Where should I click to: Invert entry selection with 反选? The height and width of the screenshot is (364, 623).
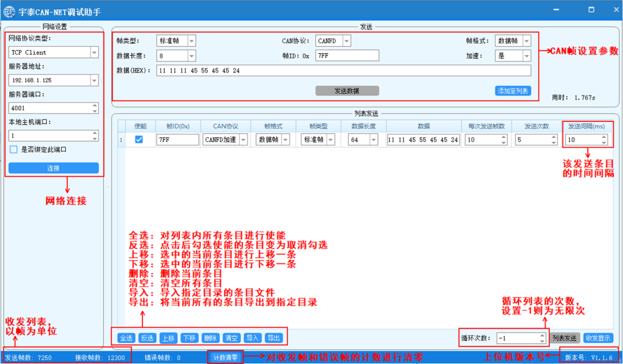click(147, 338)
